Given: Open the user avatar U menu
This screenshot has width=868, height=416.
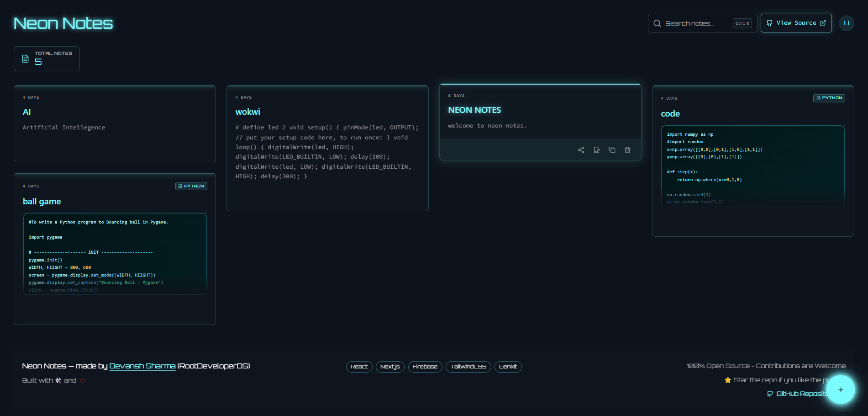Looking at the screenshot, I should pyautogui.click(x=846, y=23).
